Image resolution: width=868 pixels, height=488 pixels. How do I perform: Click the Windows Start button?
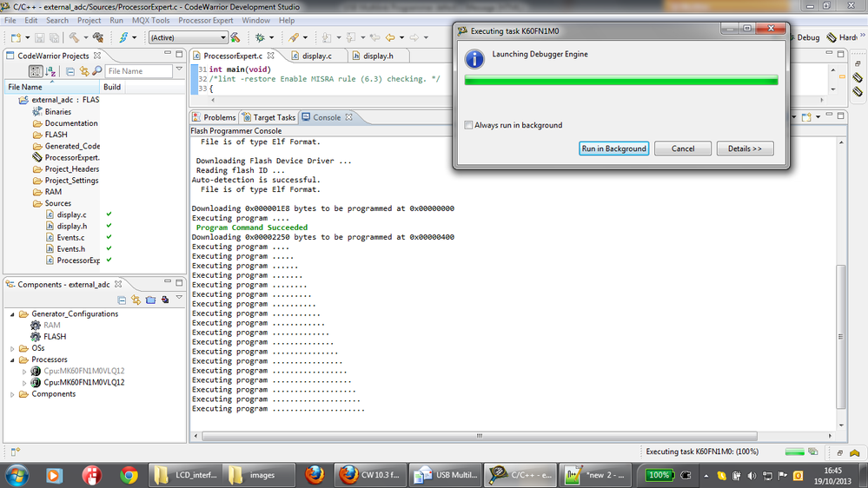17,475
